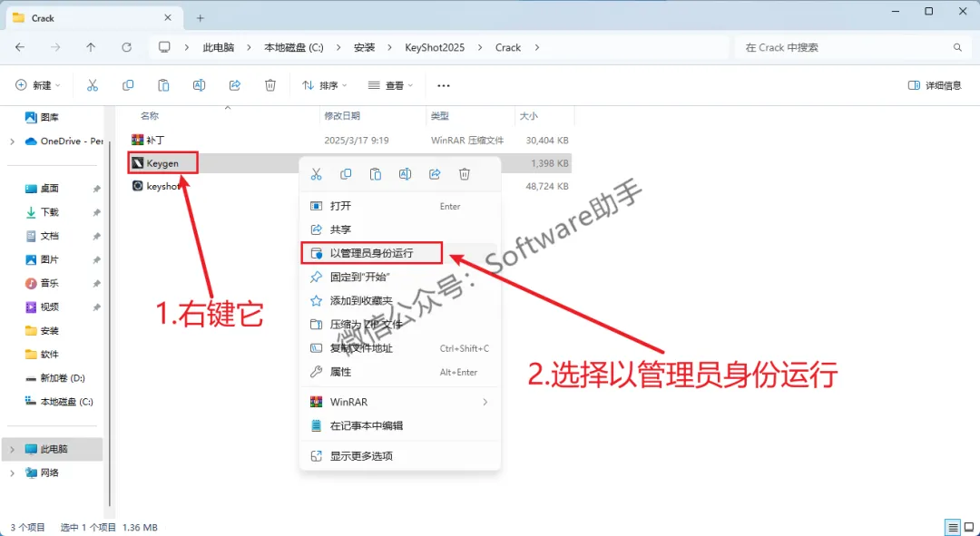Screen dimensions: 980x536
Task: Open 属性 from the context menu
Action: pyautogui.click(x=400, y=373)
